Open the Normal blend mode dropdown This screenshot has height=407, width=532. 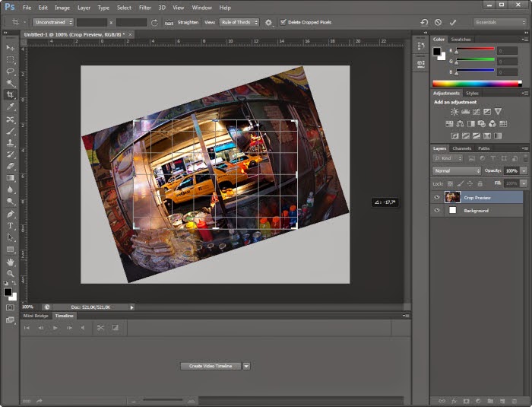457,170
